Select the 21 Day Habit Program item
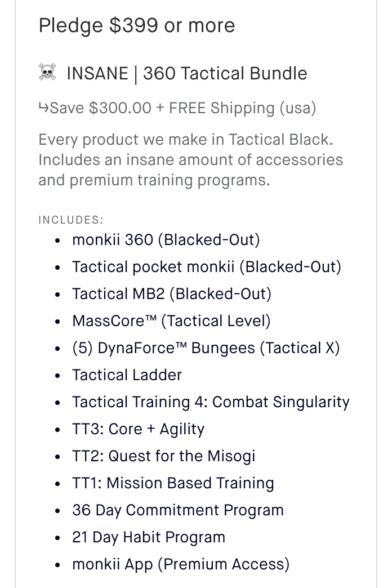The height and width of the screenshot is (588, 392). click(x=149, y=537)
